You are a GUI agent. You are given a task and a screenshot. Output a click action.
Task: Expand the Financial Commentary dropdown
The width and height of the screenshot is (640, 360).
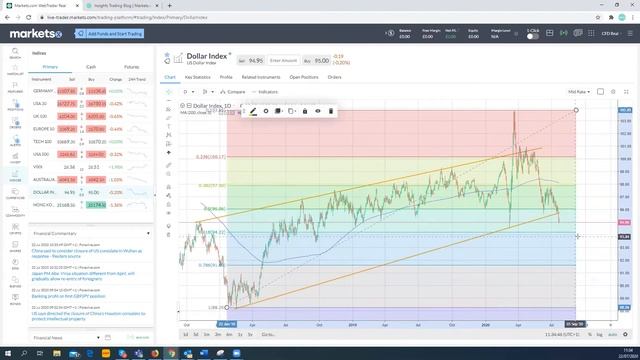click(148, 233)
